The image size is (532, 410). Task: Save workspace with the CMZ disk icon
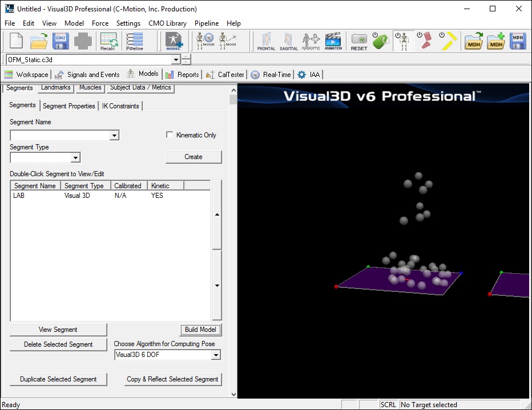(61, 41)
